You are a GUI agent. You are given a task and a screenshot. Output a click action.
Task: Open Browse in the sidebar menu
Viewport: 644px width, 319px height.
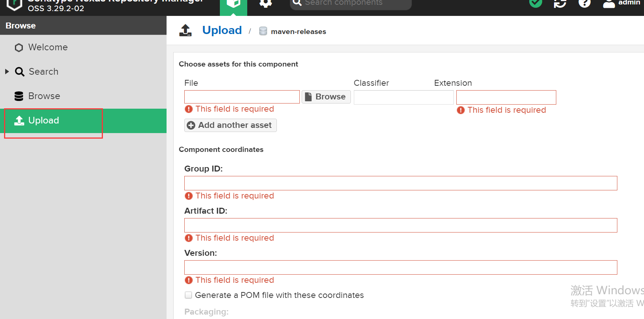point(44,96)
